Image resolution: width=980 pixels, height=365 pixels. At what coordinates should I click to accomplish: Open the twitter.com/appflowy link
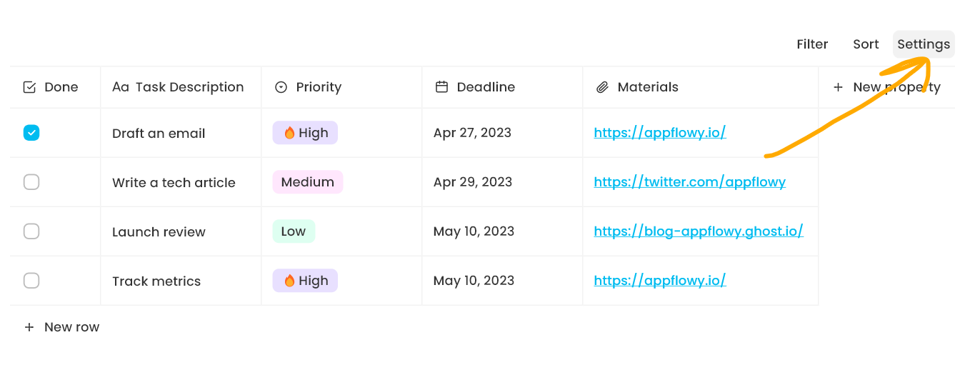pos(689,182)
